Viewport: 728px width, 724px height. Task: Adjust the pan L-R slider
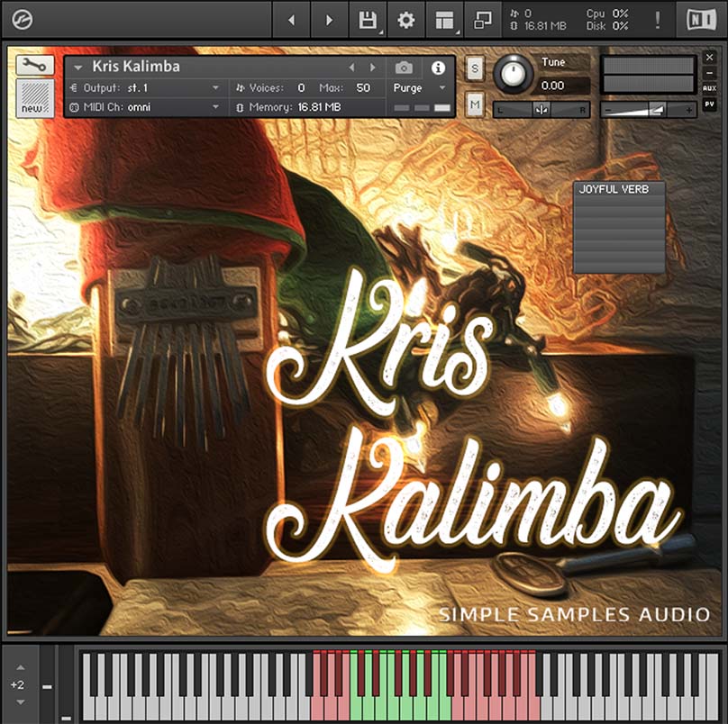[x=541, y=110]
